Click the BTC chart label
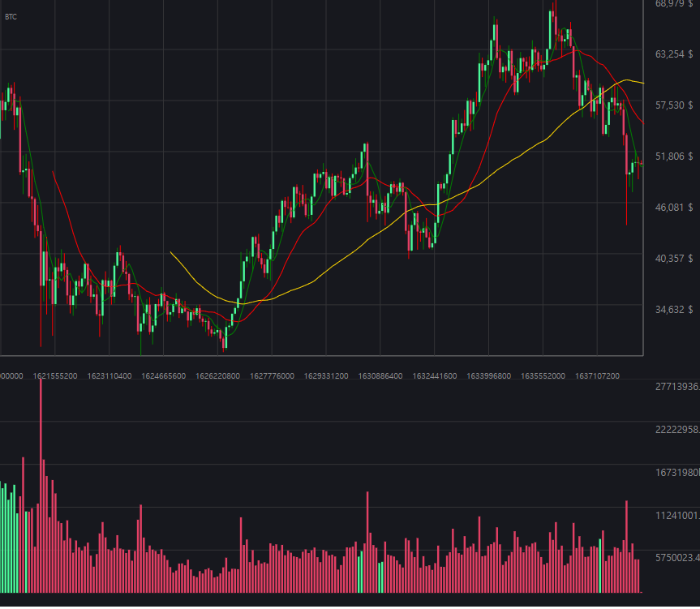The height and width of the screenshot is (609, 700). (11, 17)
